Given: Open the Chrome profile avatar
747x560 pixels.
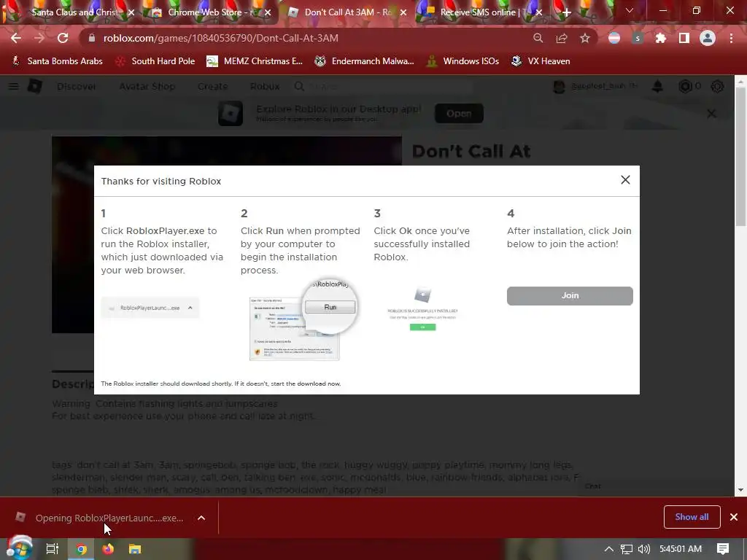Looking at the screenshot, I should click(x=708, y=38).
